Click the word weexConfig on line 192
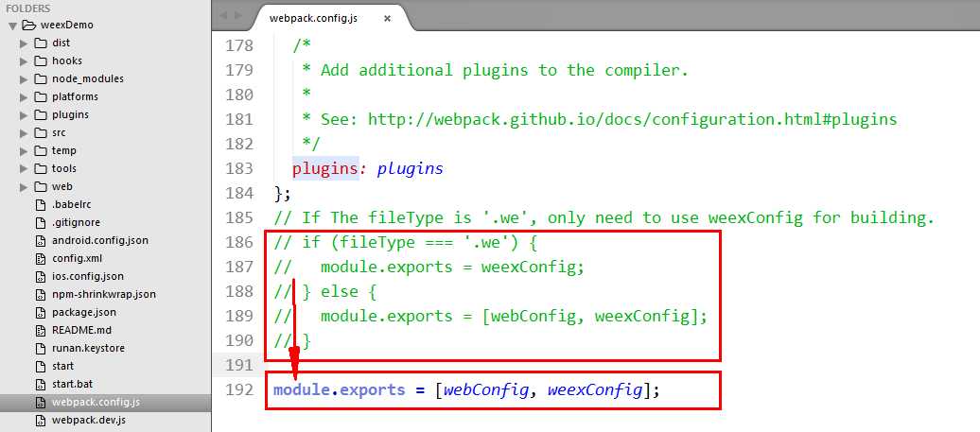Image resolution: width=980 pixels, height=432 pixels. [594, 390]
